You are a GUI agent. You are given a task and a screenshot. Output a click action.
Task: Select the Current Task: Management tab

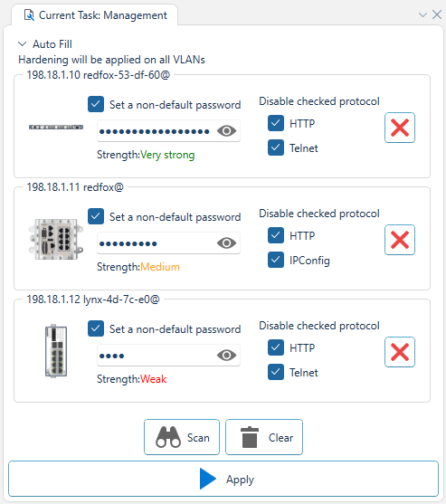pyautogui.click(x=95, y=15)
